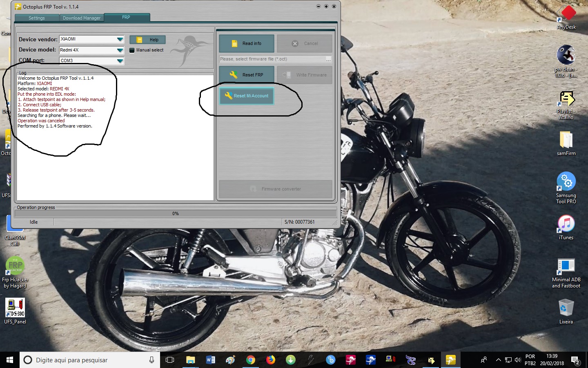Image resolution: width=588 pixels, height=368 pixels.
Task: Open Minimal ADB and Fastboot desktop icon
Action: pos(566,273)
